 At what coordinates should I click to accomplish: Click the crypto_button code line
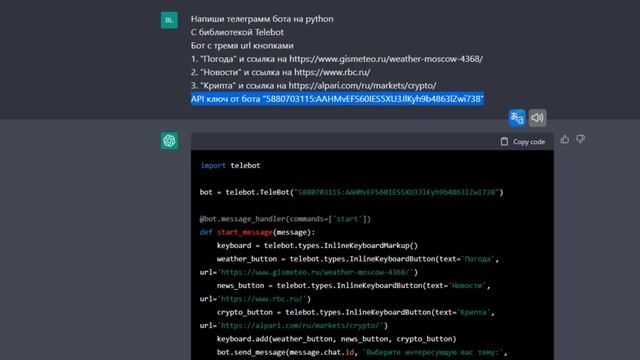(356, 312)
